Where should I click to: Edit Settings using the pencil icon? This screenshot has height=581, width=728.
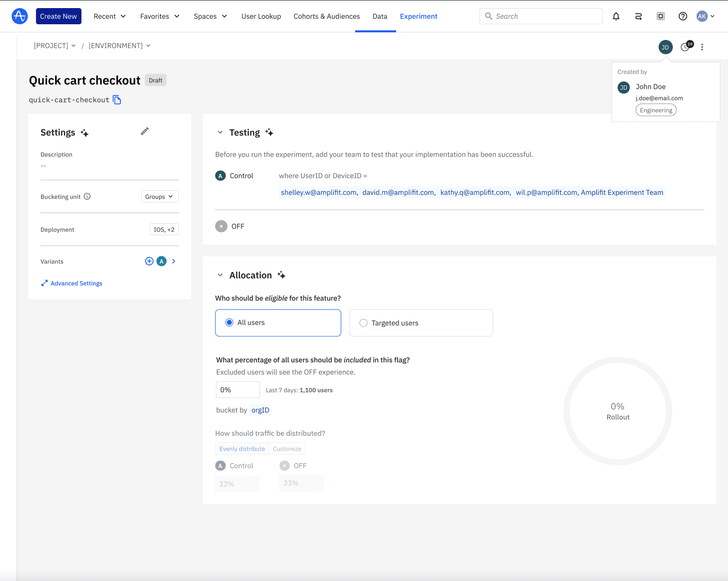click(145, 131)
